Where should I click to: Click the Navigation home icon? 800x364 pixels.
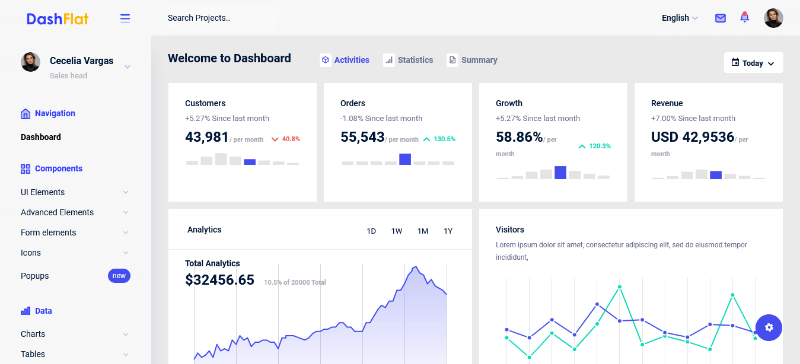pyautogui.click(x=26, y=113)
